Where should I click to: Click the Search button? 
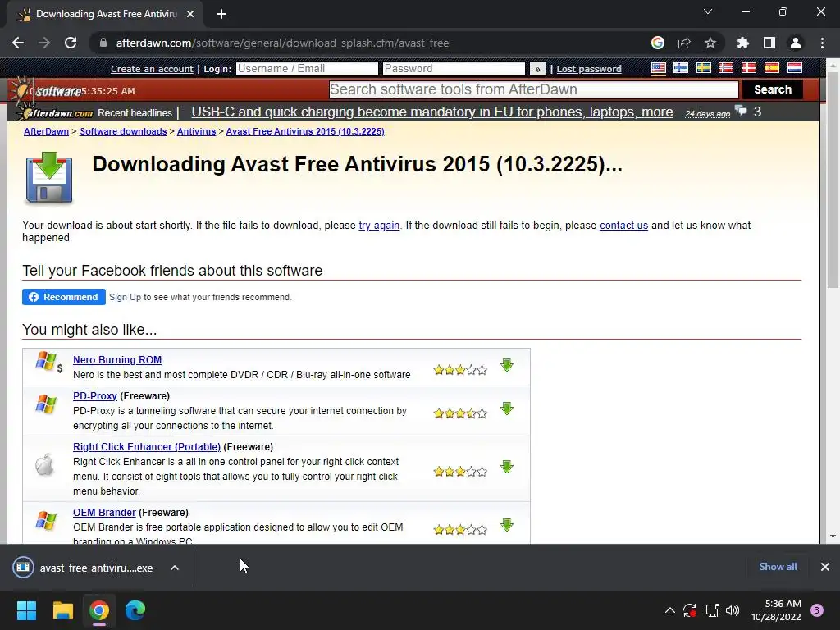[x=773, y=89]
